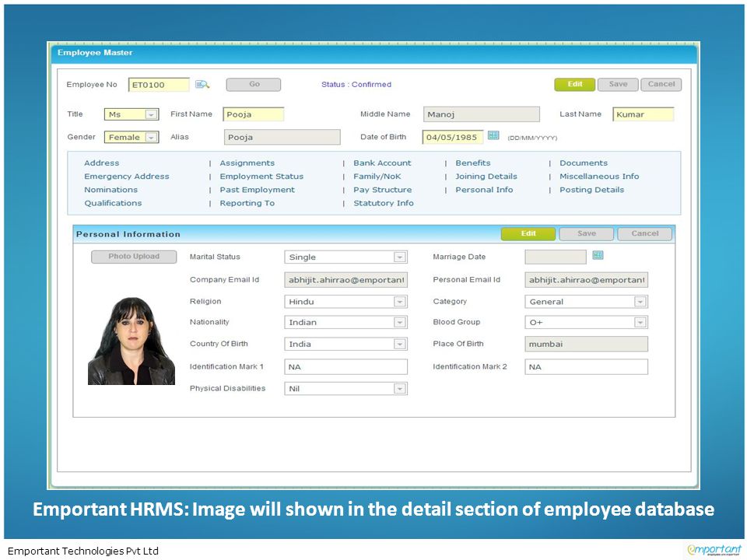The width and height of the screenshot is (747, 560).
Task: Open the Nominations section
Action: pyautogui.click(x=111, y=190)
